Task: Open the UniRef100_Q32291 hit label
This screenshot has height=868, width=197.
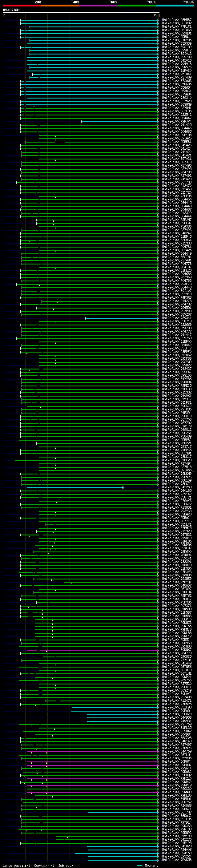Action: (x=177, y=562)
